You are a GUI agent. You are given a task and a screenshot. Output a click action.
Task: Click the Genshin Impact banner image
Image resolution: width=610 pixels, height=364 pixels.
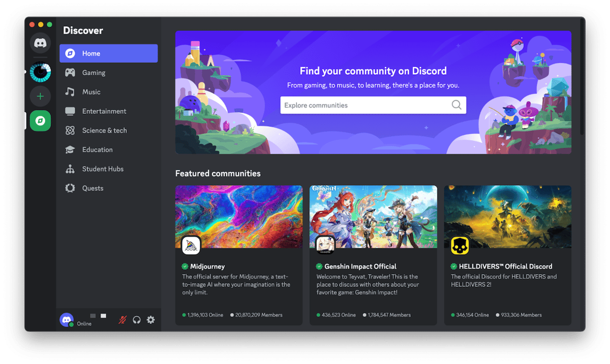(x=373, y=217)
